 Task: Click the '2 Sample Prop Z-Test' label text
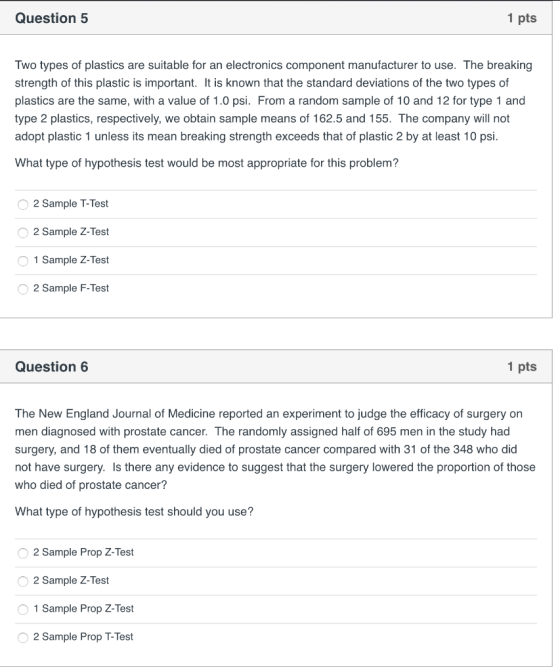coord(84,552)
